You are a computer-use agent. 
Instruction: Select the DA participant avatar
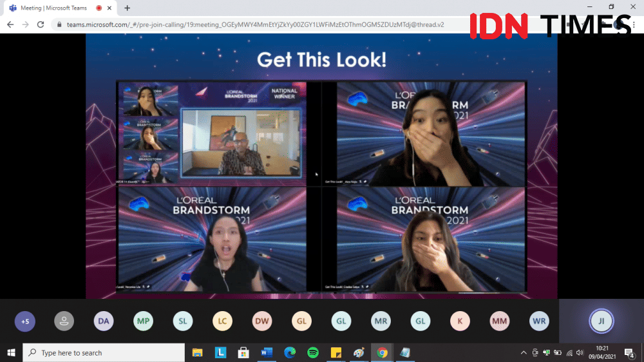[x=104, y=321]
